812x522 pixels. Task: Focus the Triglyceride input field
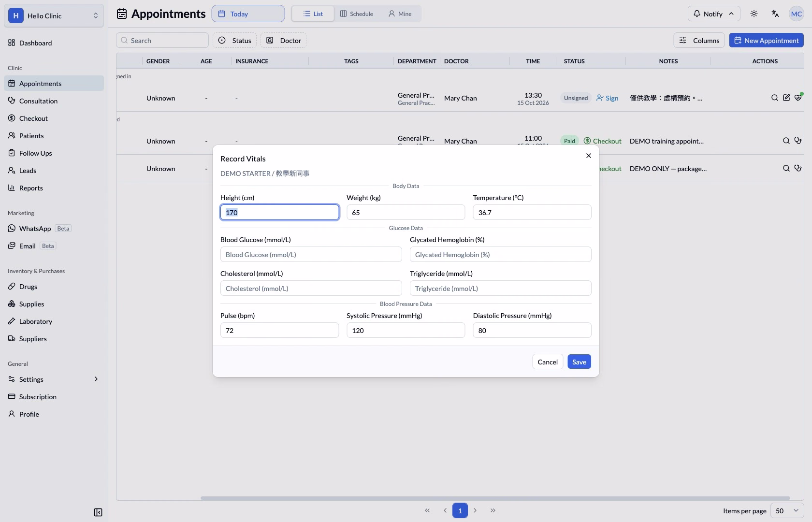tap(500, 289)
